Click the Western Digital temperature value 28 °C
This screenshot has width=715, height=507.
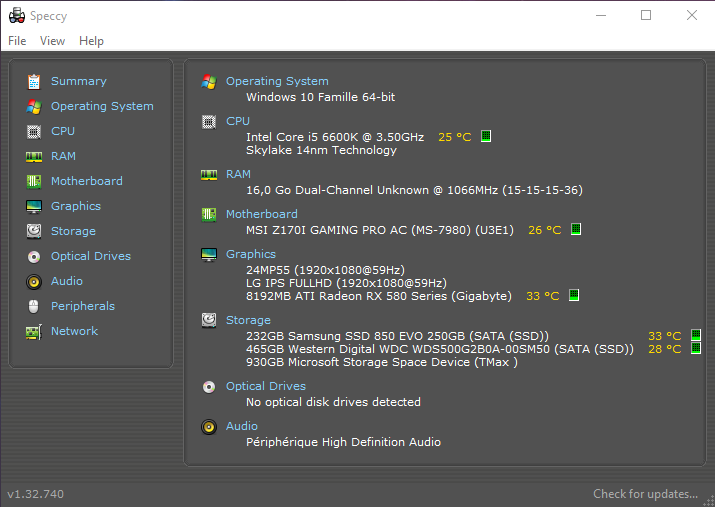[664, 349]
